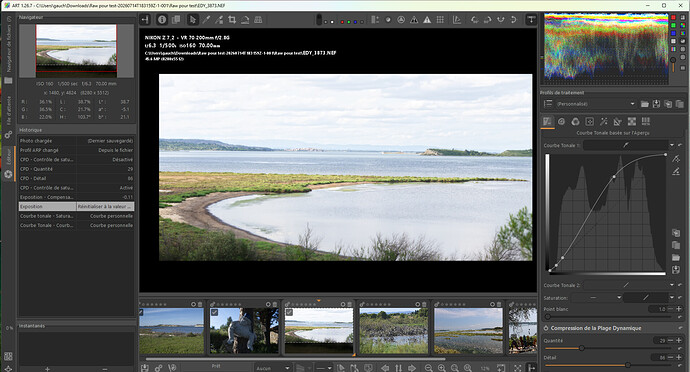The height and width of the screenshot is (372, 690).
Task: Save the current processing profile
Action: [656, 104]
